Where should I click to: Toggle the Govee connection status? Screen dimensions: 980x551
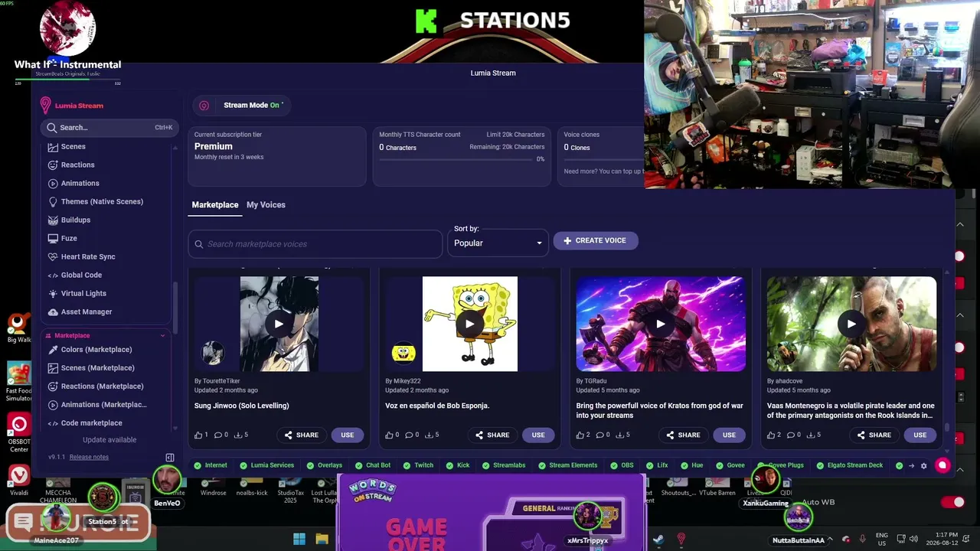[730, 465]
